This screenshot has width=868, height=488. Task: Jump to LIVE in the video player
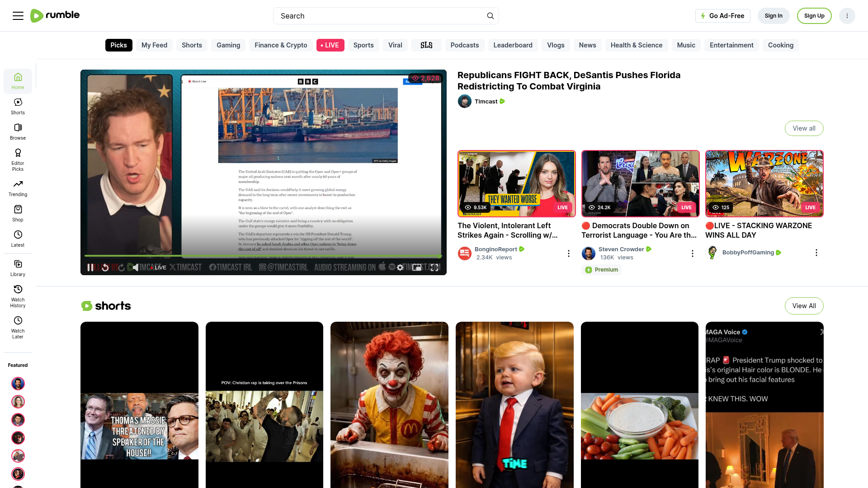tap(158, 267)
